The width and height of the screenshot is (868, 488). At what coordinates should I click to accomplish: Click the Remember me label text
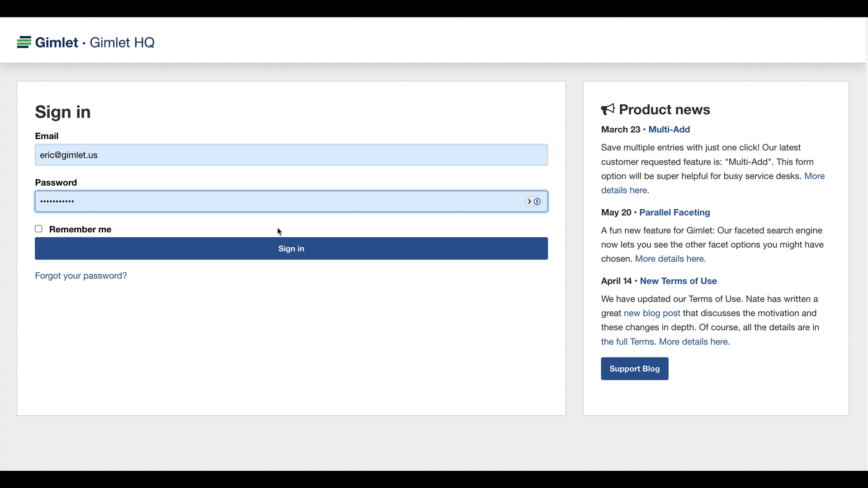(x=80, y=230)
